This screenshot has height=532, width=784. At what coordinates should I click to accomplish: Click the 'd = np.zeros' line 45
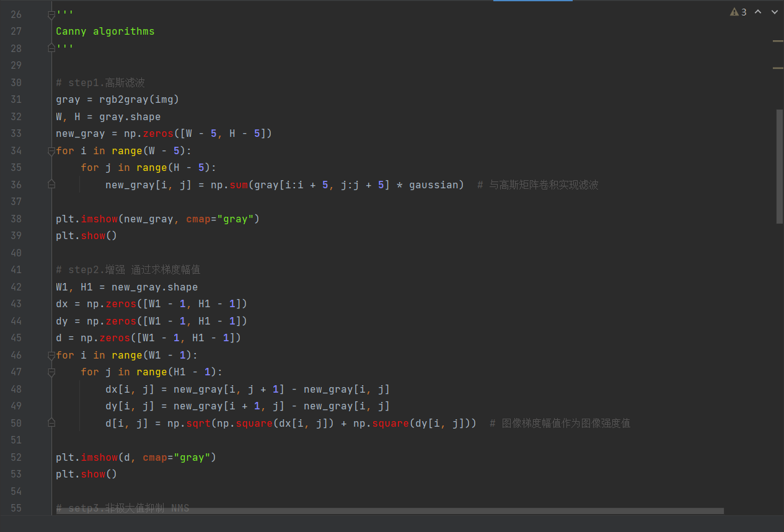pyautogui.click(x=149, y=338)
